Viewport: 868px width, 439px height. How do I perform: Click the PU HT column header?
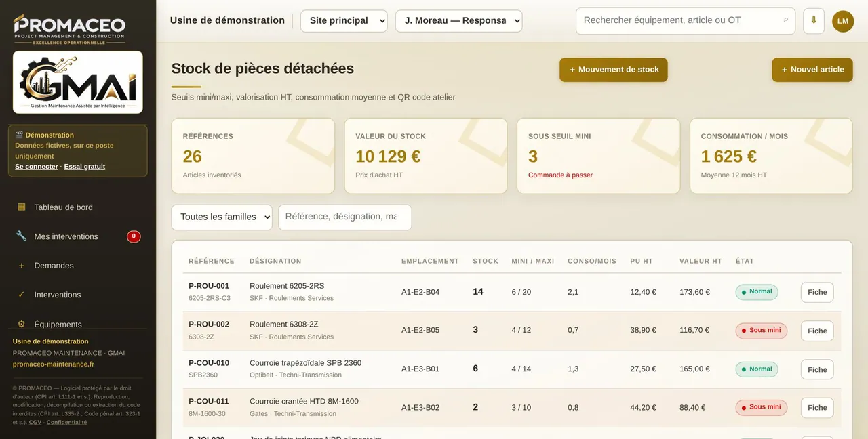click(x=642, y=262)
